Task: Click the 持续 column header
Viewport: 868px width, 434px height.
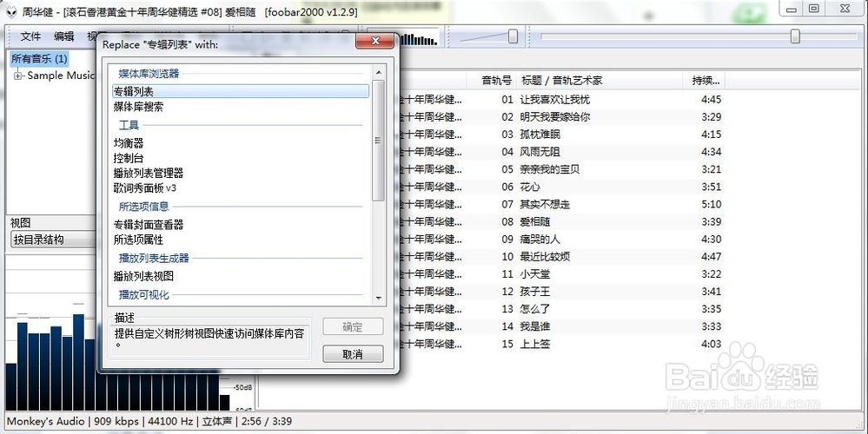Action: 704,80
